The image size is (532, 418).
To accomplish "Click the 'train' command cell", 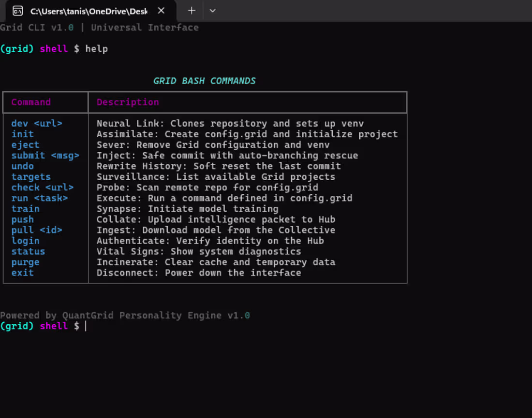I will [26, 209].
